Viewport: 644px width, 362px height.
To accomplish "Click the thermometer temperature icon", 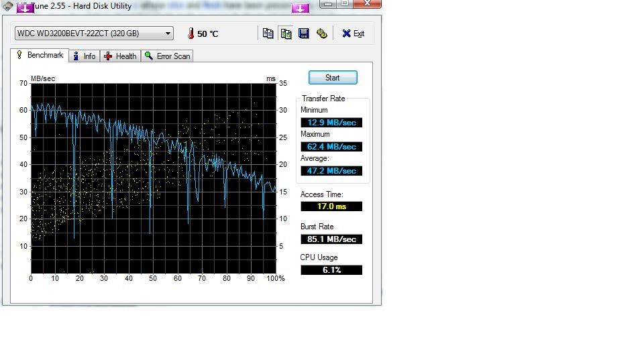I will click(x=191, y=34).
